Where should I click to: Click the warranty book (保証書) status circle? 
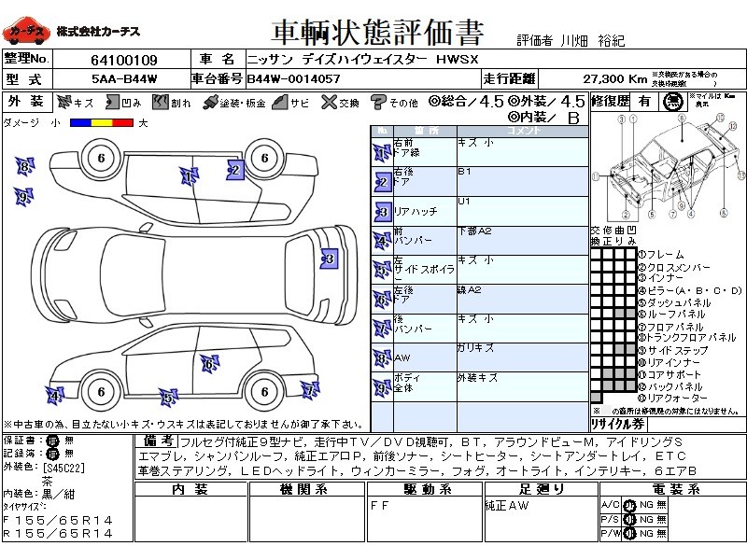coord(53,440)
